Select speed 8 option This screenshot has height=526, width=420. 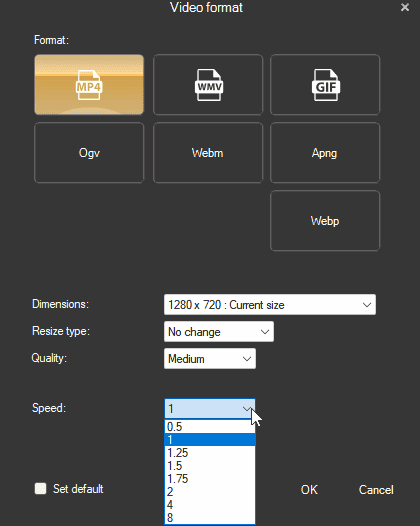pos(210,518)
